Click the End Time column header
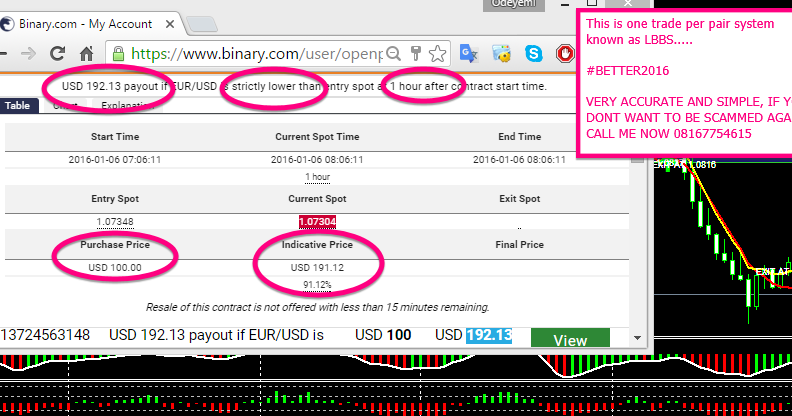792x416 pixels. 520,137
